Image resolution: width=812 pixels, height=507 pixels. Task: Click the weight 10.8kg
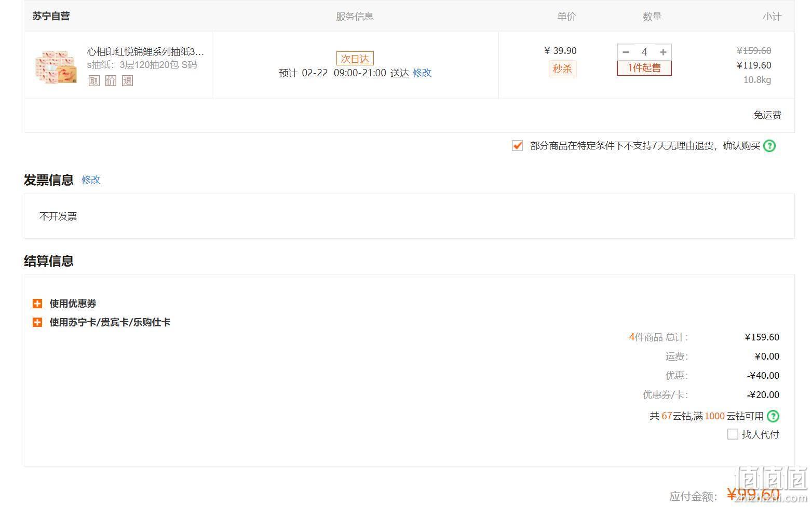click(757, 80)
